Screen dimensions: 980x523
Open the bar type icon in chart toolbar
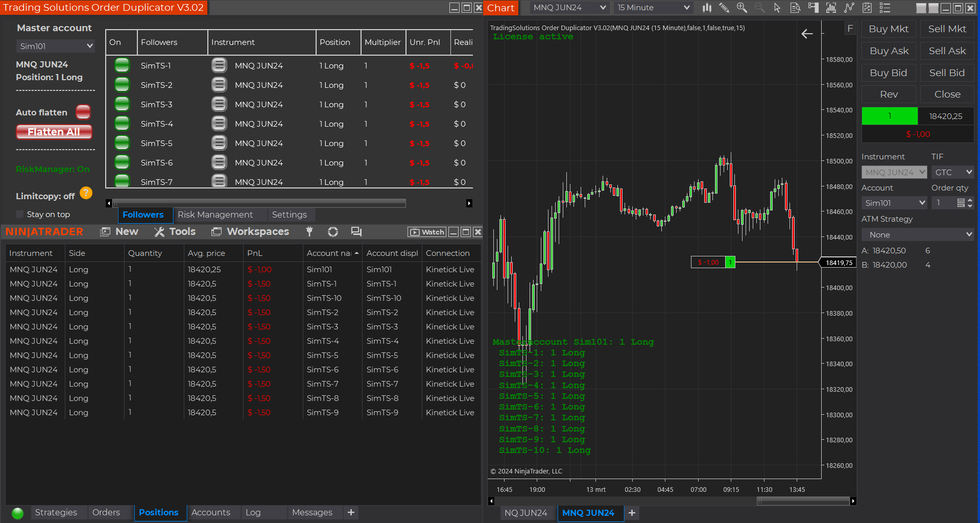(x=707, y=8)
